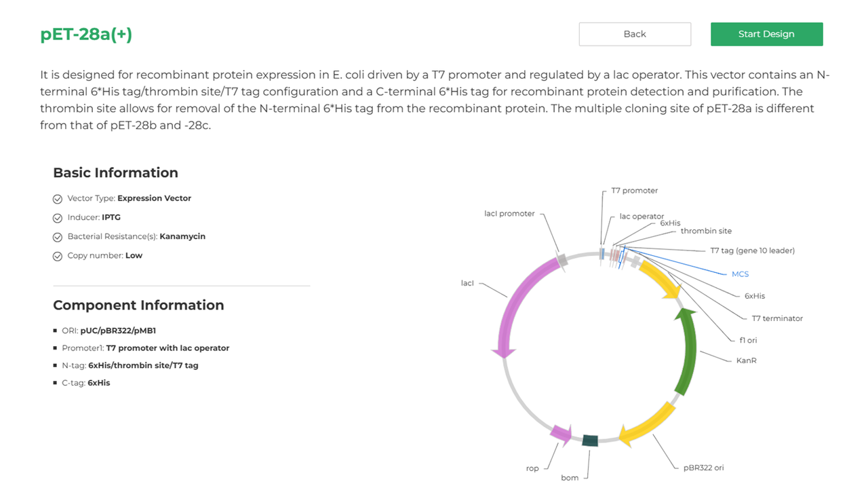The width and height of the screenshot is (868, 486).
Task: Click the bom segment on the plasmid diagram
Action: pyautogui.click(x=590, y=441)
